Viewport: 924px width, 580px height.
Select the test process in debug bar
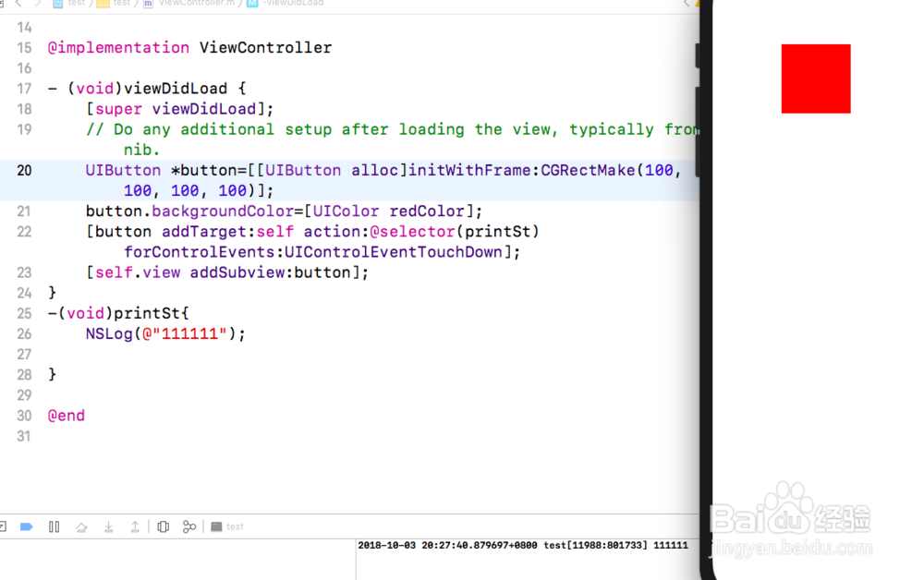tap(227, 526)
